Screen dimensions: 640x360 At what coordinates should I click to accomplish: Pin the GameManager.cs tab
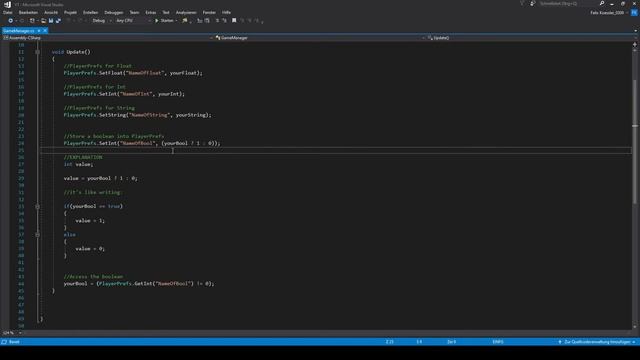coord(39,31)
